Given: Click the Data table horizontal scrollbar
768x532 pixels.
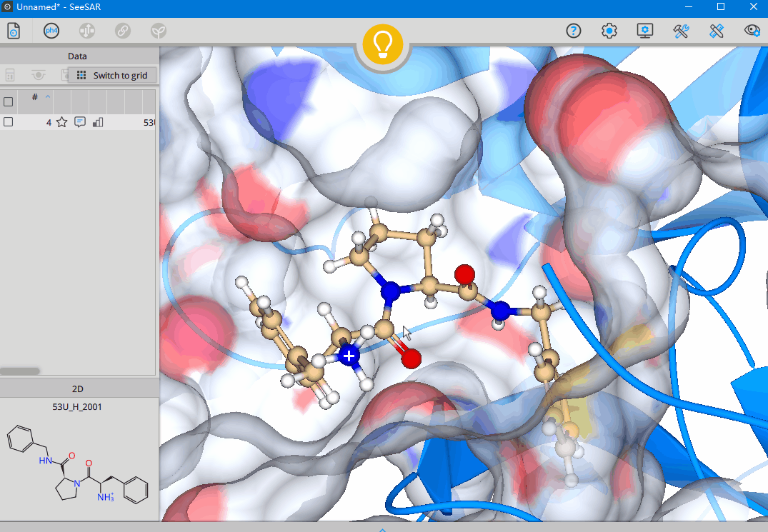Looking at the screenshot, I should (x=20, y=371).
